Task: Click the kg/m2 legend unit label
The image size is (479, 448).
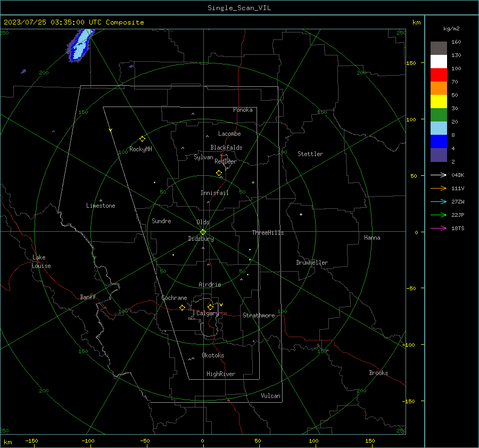Action: point(451,29)
